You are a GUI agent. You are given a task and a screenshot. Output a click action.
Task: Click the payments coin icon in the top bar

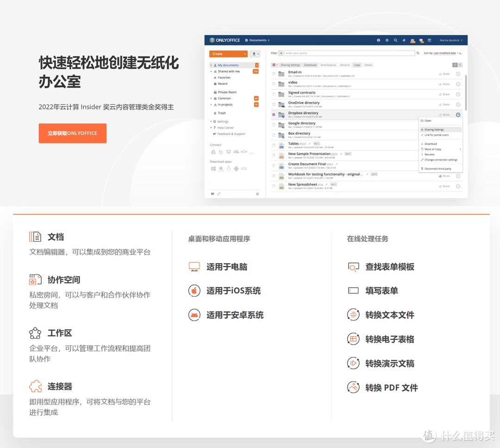[379, 40]
